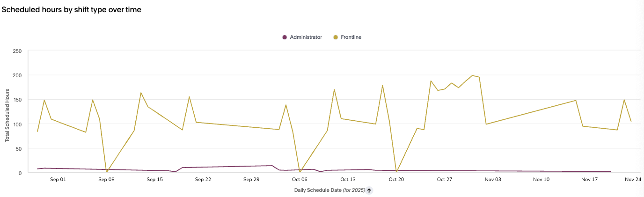Click the Oct 06 x-axis date label
This screenshot has height=197, width=644.
300,179
